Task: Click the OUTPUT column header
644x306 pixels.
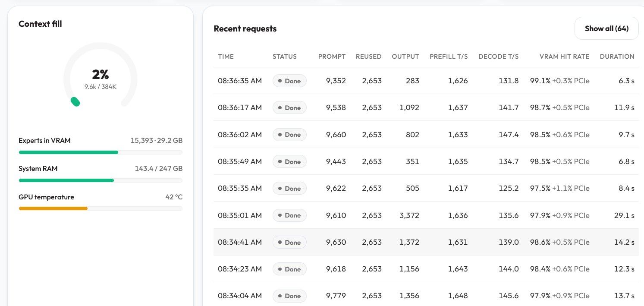Action: pos(405,57)
